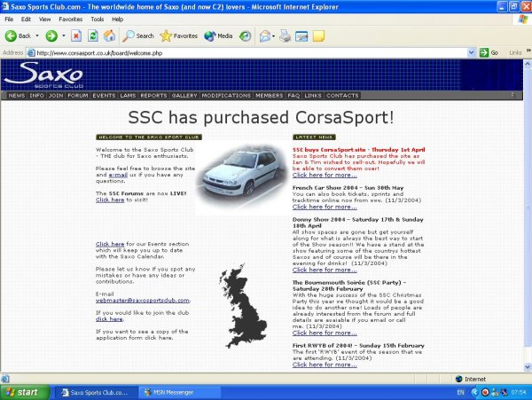Click the red circular tray icon
Viewport: 532px width, 400px height.
(x=486, y=393)
